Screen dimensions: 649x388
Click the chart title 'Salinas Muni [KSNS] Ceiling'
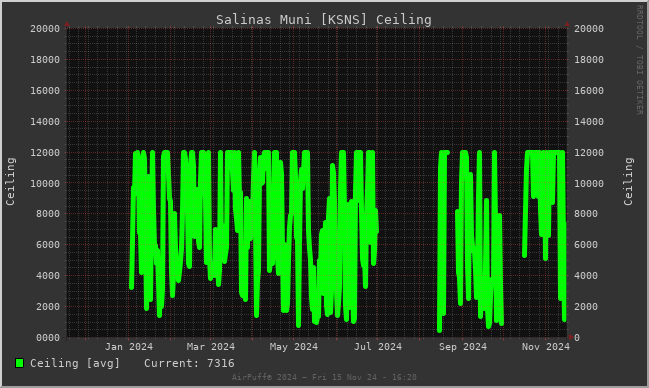(x=324, y=19)
